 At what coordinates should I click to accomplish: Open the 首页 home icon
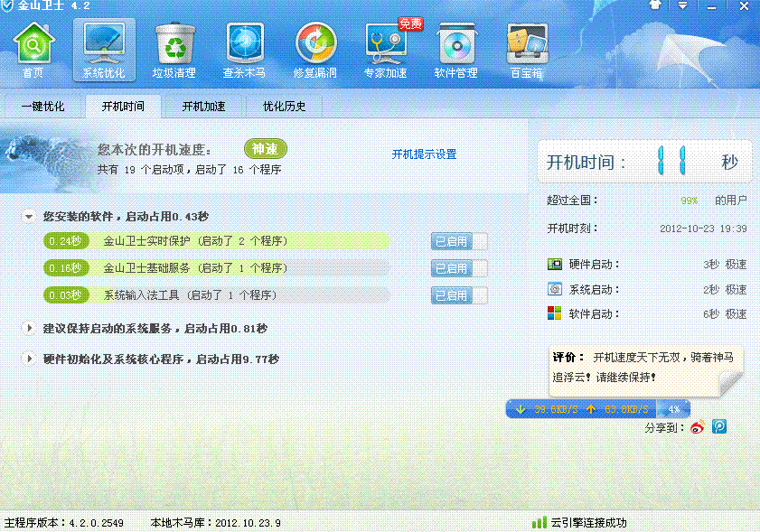[33, 50]
